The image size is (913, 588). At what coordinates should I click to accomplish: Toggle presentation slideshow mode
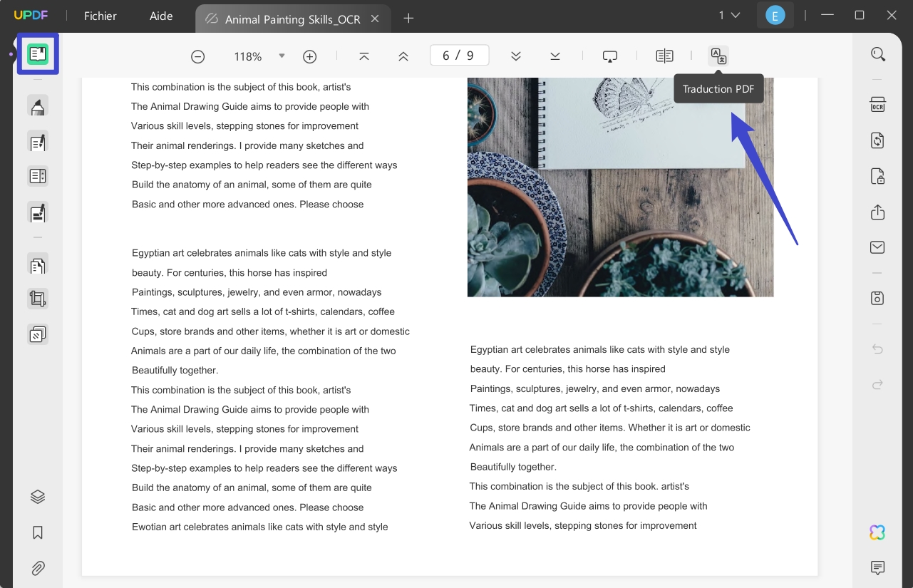click(609, 55)
